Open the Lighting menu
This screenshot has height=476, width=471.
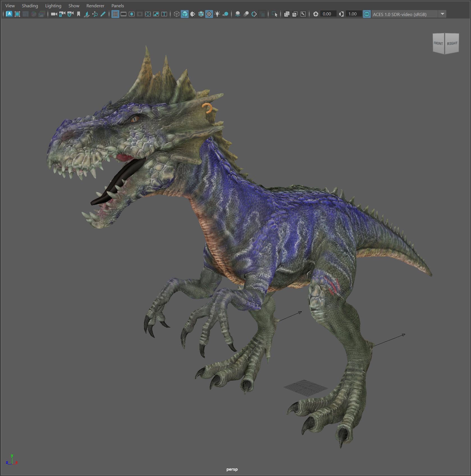pos(53,6)
